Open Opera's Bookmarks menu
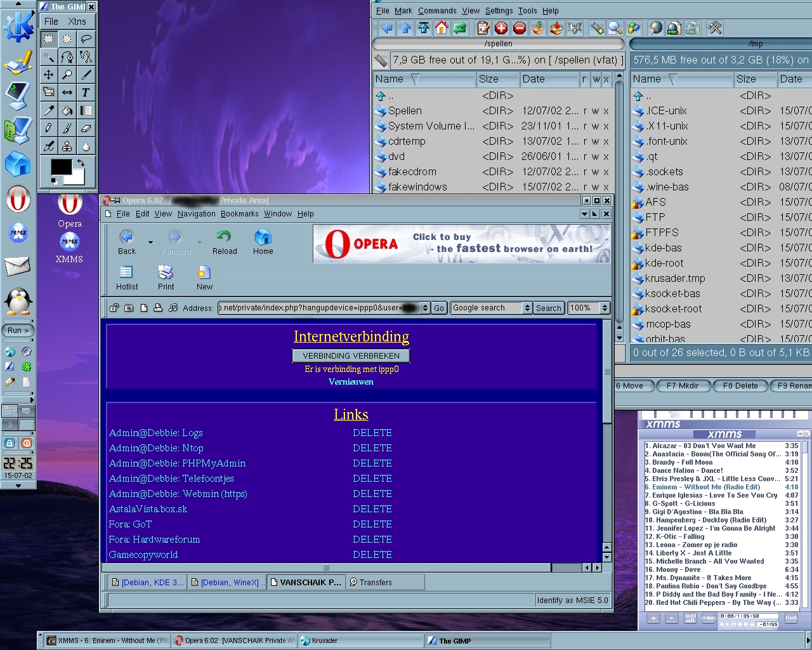812x650 pixels. pos(240,214)
